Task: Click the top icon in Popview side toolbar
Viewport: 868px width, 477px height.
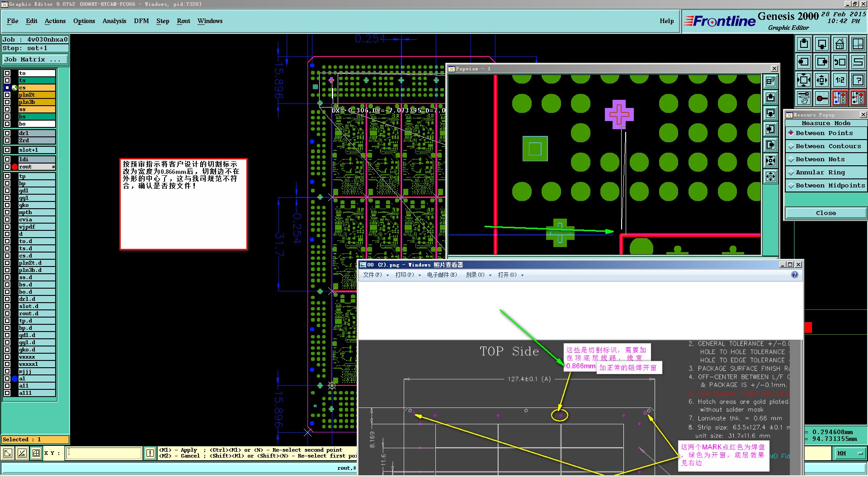Action: coord(771,82)
